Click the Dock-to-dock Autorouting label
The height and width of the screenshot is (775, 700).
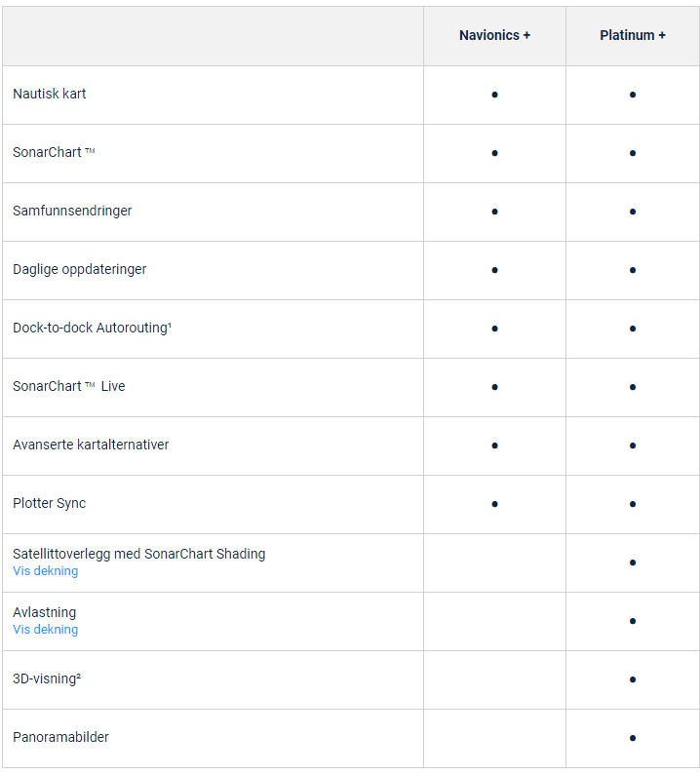click(92, 328)
